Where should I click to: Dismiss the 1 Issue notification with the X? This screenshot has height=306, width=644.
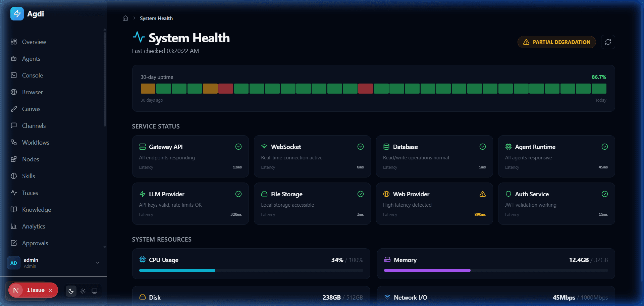[x=51, y=290]
